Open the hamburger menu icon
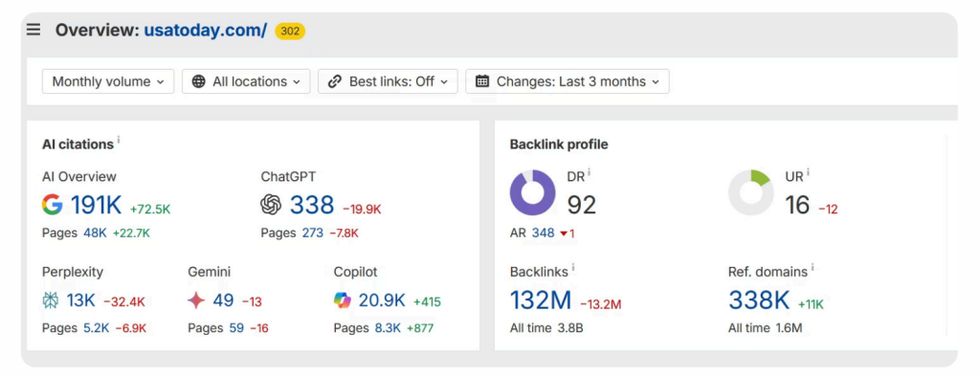The width and height of the screenshot is (980, 377). point(33,30)
